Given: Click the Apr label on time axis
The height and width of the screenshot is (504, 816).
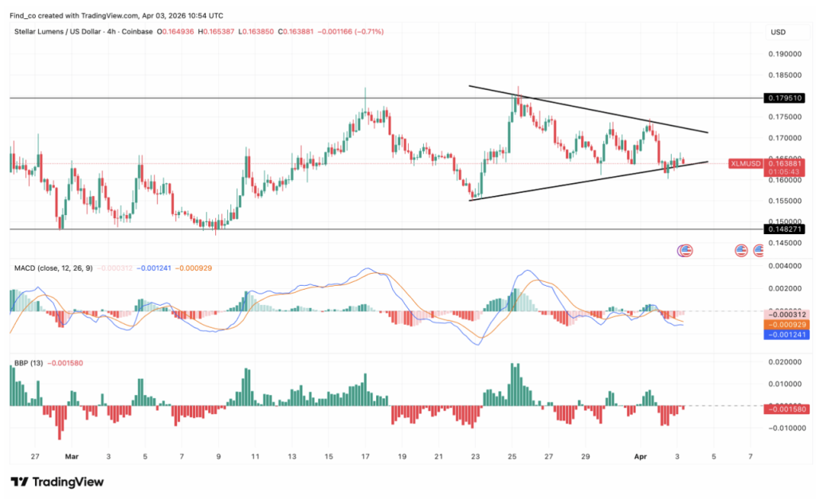Looking at the screenshot, I should click(640, 457).
